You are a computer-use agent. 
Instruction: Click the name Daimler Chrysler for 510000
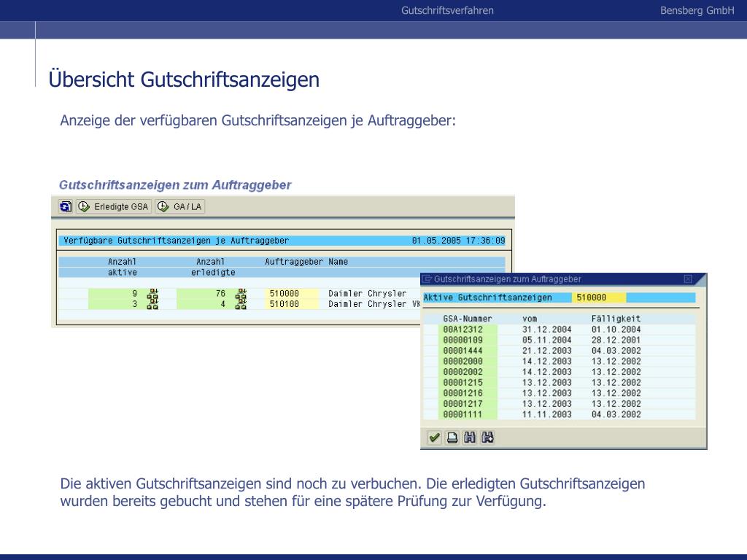368,293
